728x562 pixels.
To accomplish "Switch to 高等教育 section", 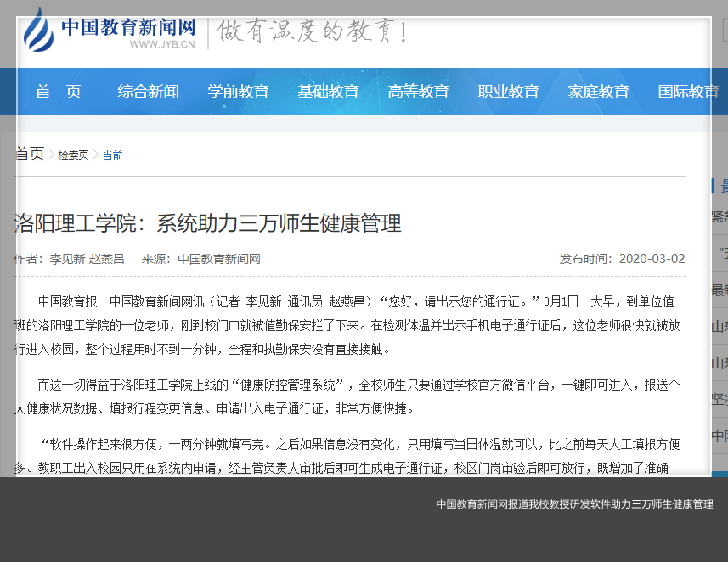I will coord(418,92).
